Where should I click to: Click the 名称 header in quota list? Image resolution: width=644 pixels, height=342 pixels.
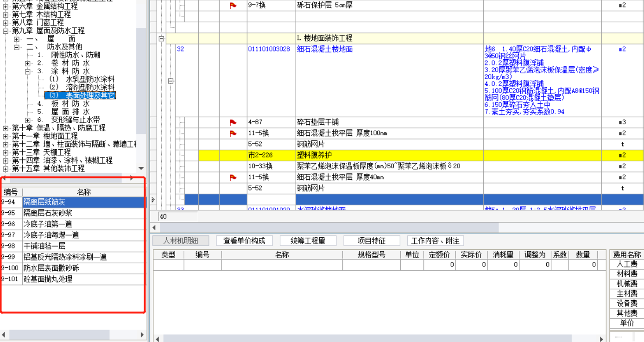(84, 192)
